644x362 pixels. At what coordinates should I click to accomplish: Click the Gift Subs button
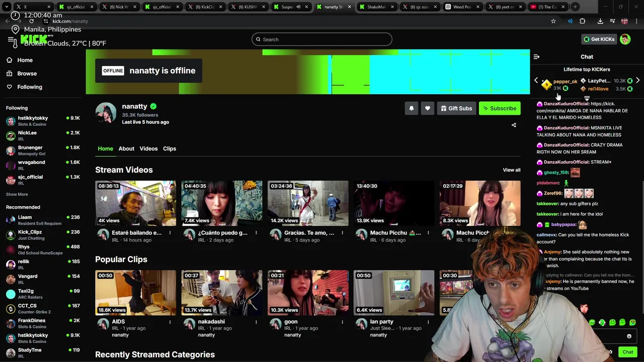456,108
